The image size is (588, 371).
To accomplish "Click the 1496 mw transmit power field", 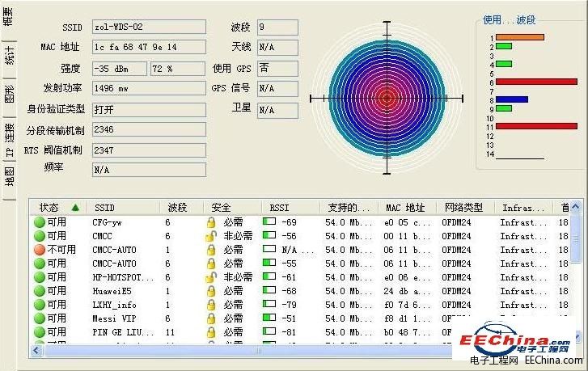I will tap(149, 88).
